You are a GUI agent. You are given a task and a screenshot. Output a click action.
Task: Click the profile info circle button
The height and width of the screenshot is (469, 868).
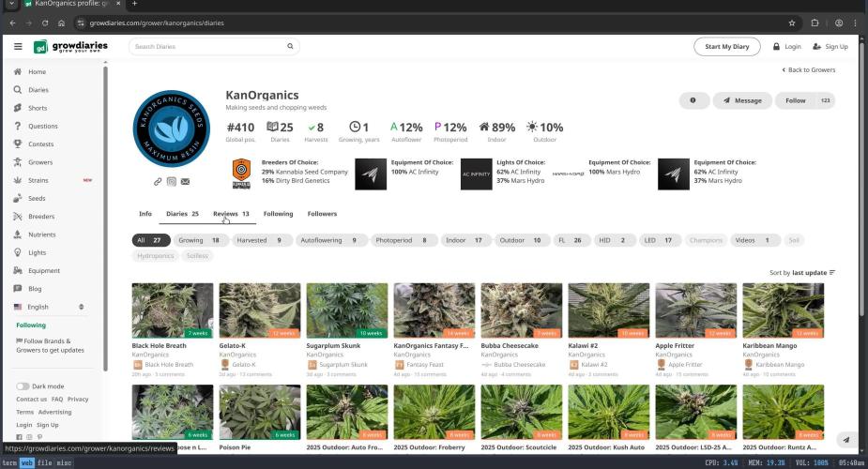click(x=693, y=100)
